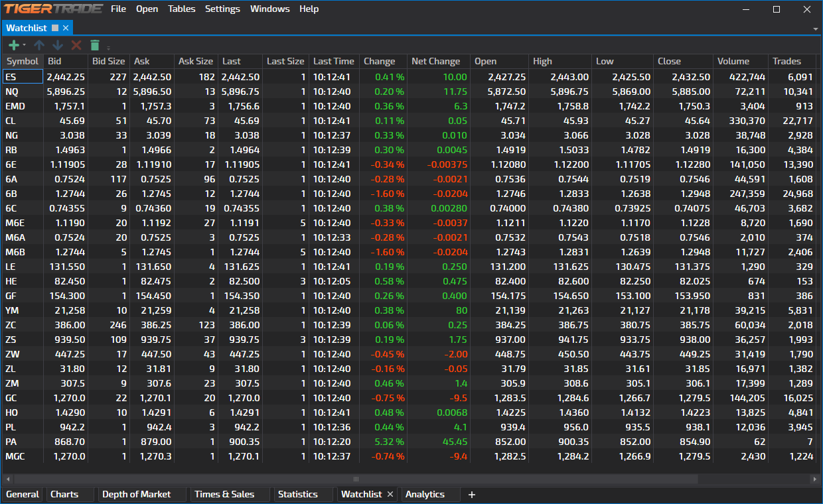Image resolution: width=823 pixels, height=504 pixels.
Task: Move selected row down with the down arrow
Action: pos(58,45)
